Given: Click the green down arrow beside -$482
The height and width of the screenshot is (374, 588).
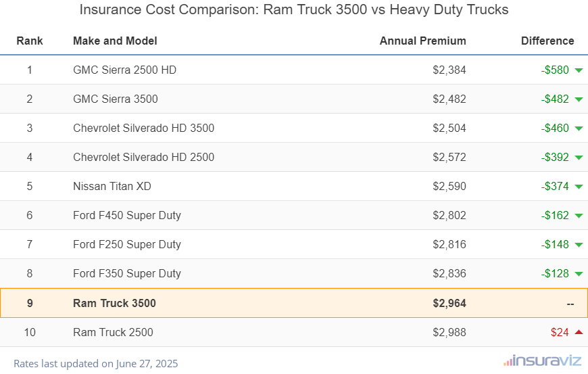Looking at the screenshot, I should [579, 99].
